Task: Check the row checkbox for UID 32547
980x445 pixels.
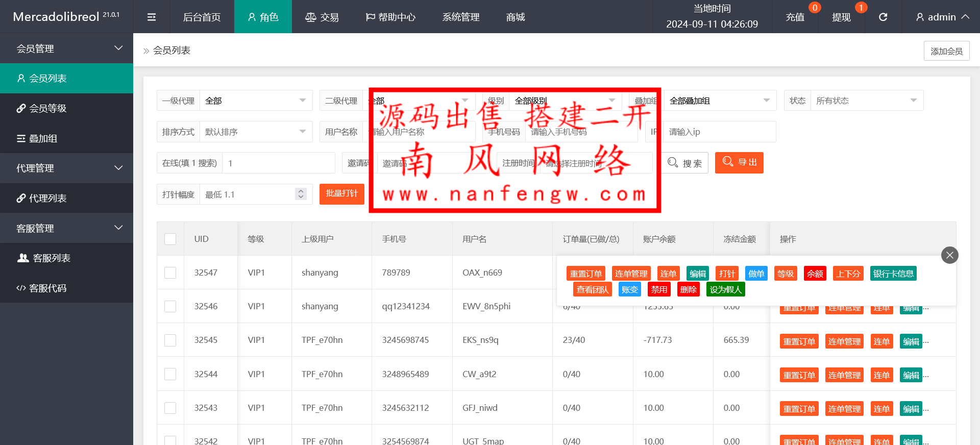Action: tap(170, 273)
